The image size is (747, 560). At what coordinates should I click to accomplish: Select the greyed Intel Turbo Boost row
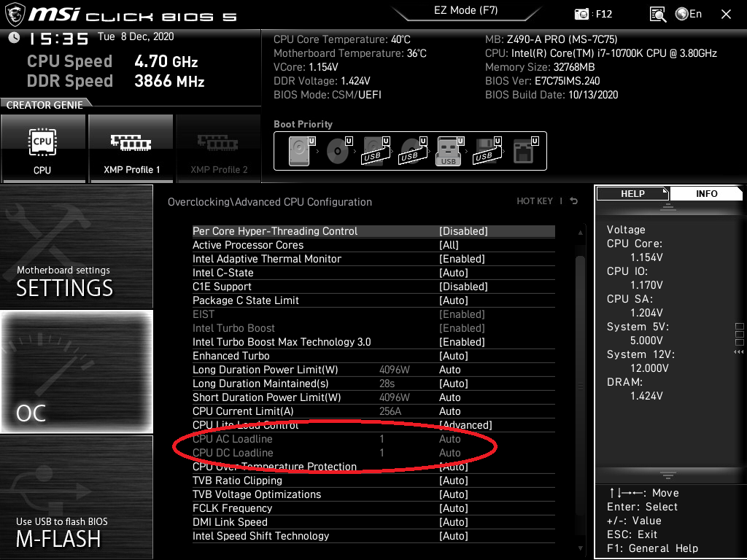coord(373,327)
